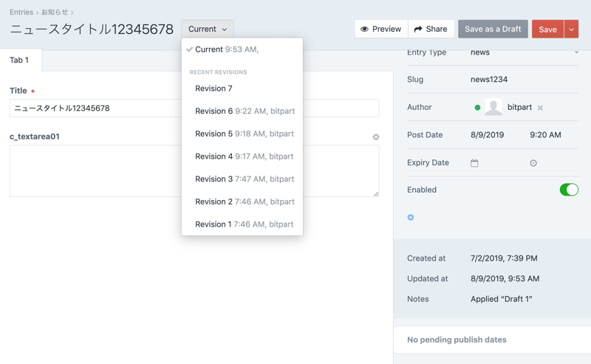Open Preview with the eye button

381,29
